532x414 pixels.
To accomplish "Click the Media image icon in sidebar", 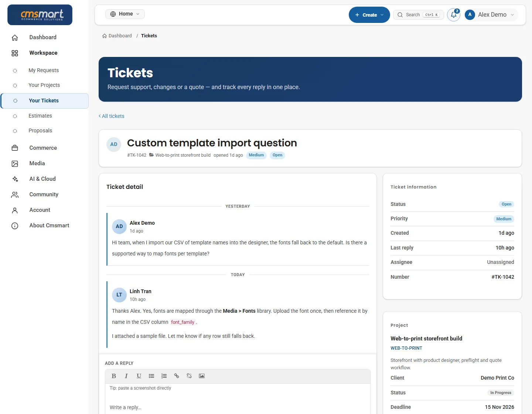I will pos(15,163).
